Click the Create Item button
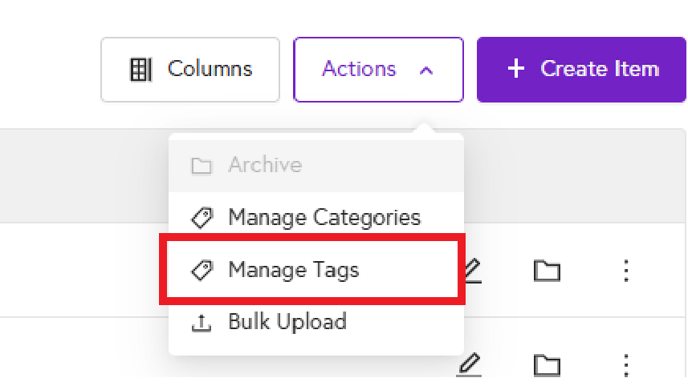Viewport: 688px width, 386px height. pos(581,70)
